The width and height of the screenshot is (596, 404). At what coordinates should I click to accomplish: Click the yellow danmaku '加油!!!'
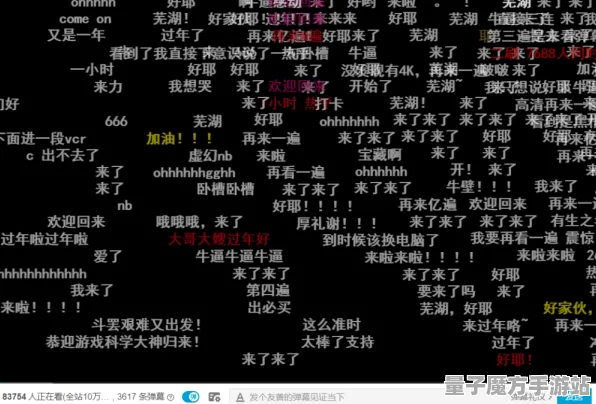(179, 139)
